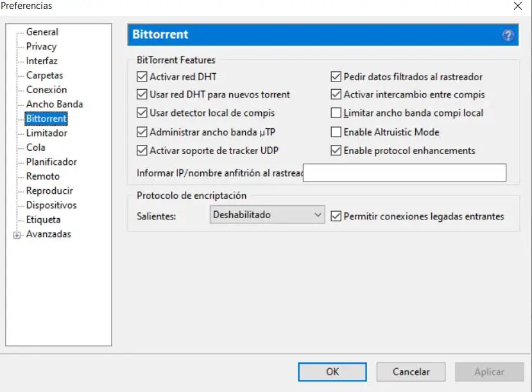
Task: Click the blue help question mark icon
Action: [508, 35]
